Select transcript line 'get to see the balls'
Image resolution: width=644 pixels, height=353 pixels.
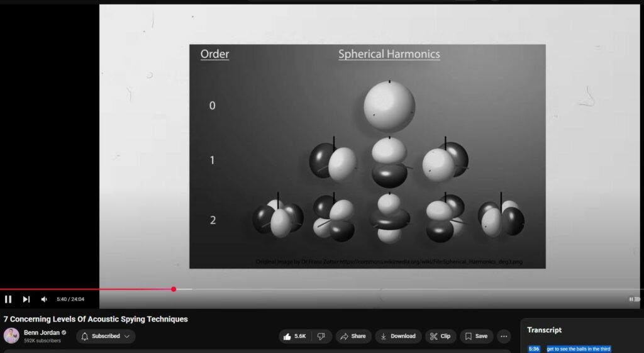[x=578, y=349]
